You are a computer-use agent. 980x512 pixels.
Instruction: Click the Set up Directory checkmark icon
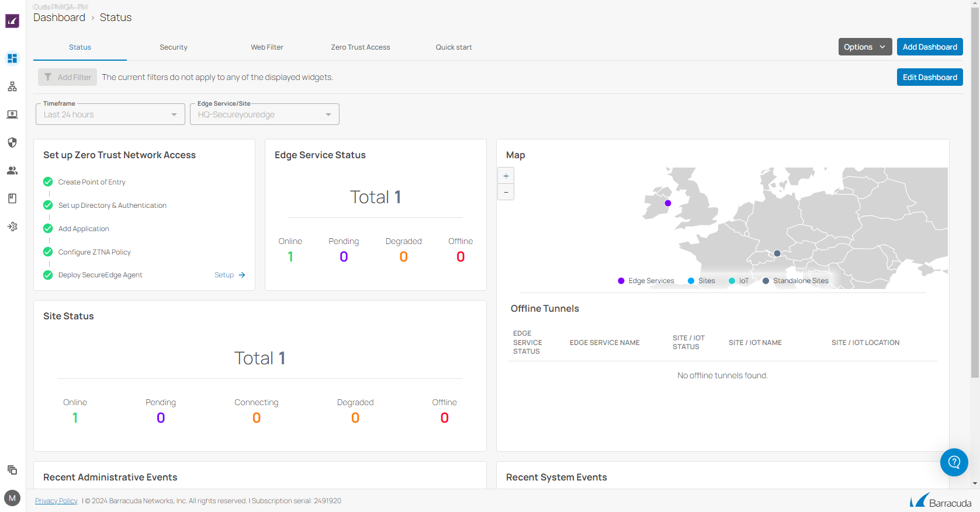tap(48, 205)
